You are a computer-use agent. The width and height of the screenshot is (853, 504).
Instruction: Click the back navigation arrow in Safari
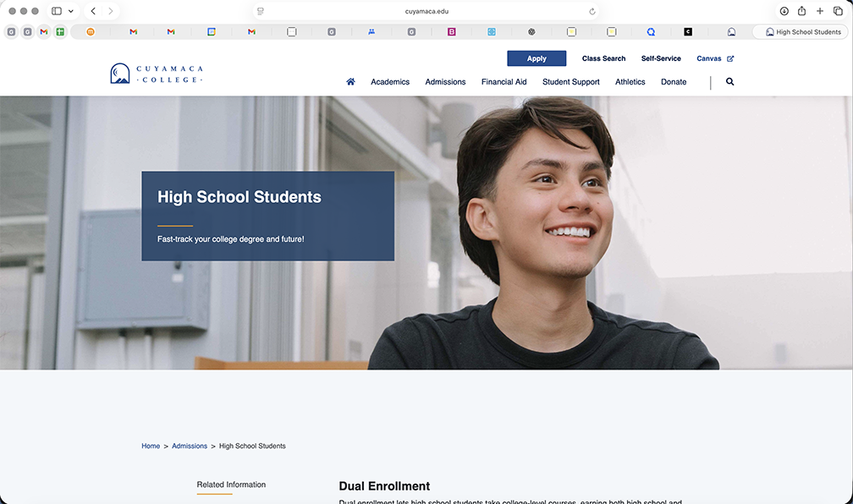tap(93, 11)
